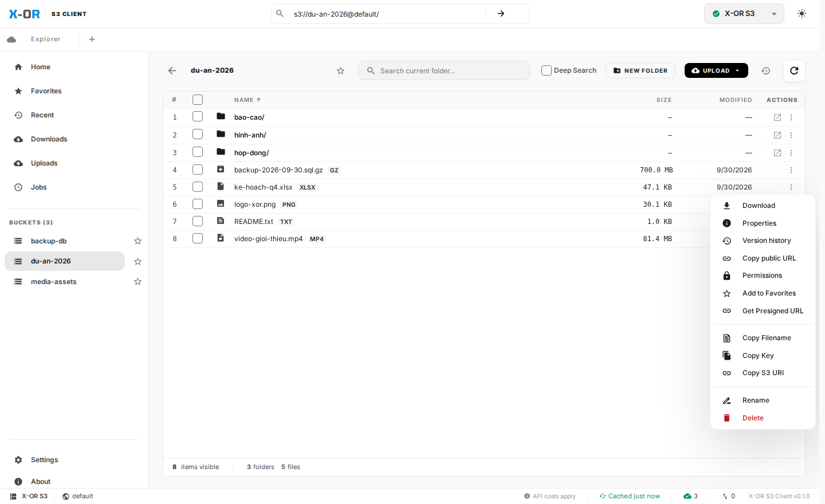825x504 pixels.
Task: Tick the checkbox for video-gioi-thieu.mp4
Action: [x=198, y=238]
